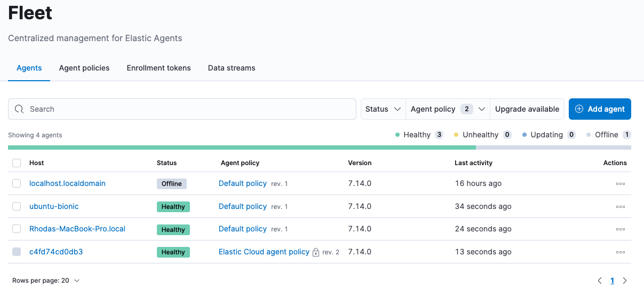Screen dimensions: 644x295
Task: Open the Enrollment tokens tab
Action: [x=158, y=68]
